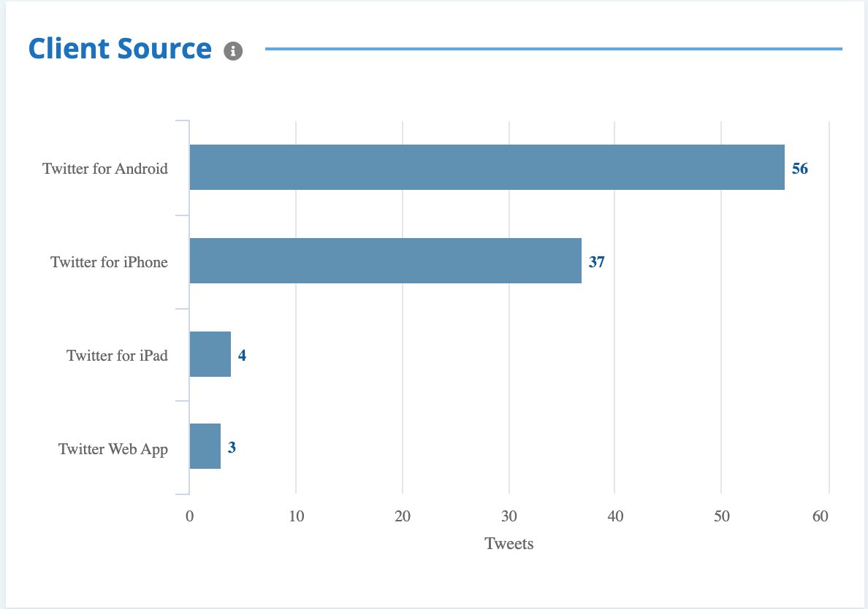868x609 pixels.
Task: Click the gridline at value 10
Action: [x=296, y=307]
